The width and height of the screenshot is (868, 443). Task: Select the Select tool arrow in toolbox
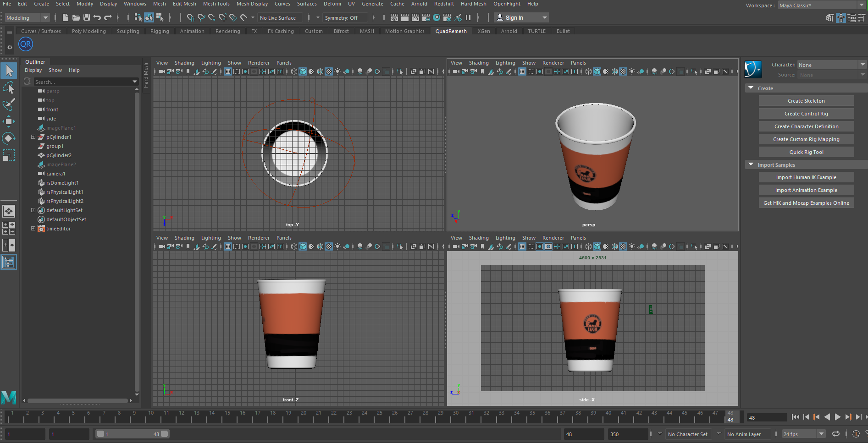coord(9,71)
